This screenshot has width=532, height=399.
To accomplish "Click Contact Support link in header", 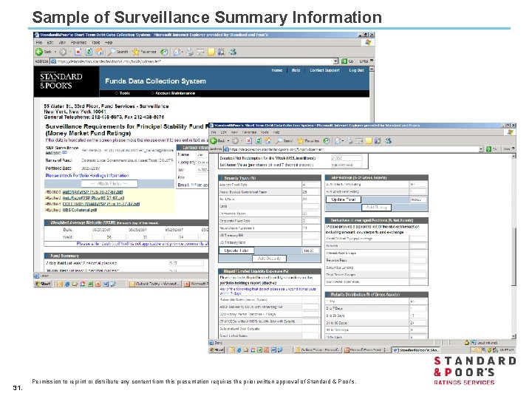I will point(324,70).
